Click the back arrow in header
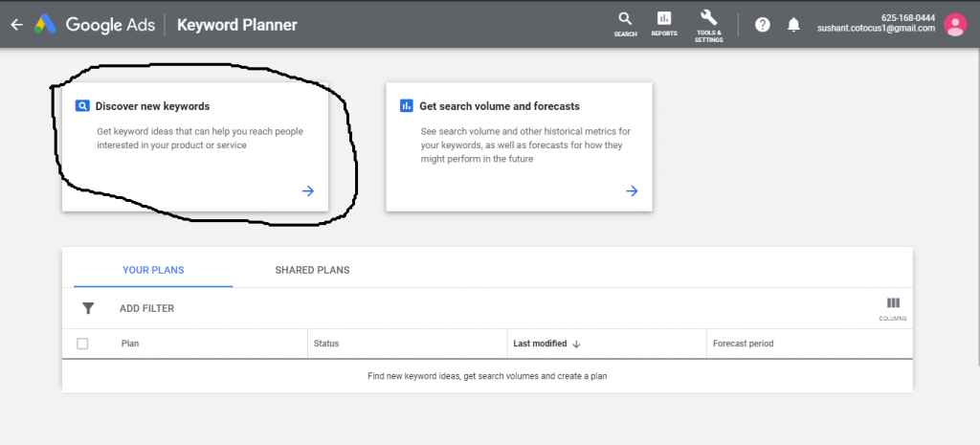980x445 pixels. point(15,25)
